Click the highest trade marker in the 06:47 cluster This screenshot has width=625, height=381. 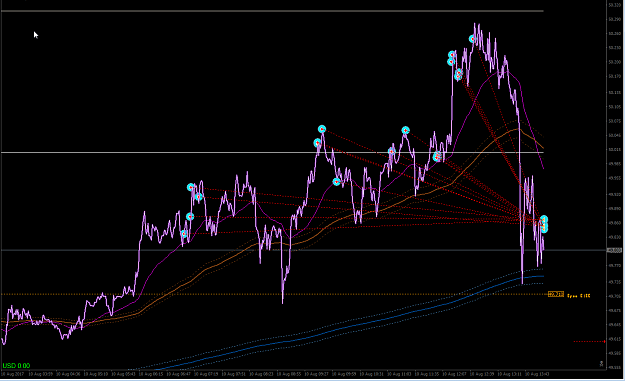pyautogui.click(x=191, y=187)
